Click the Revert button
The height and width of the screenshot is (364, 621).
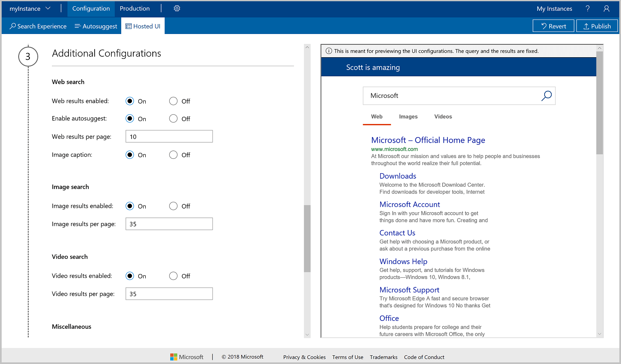[553, 25]
